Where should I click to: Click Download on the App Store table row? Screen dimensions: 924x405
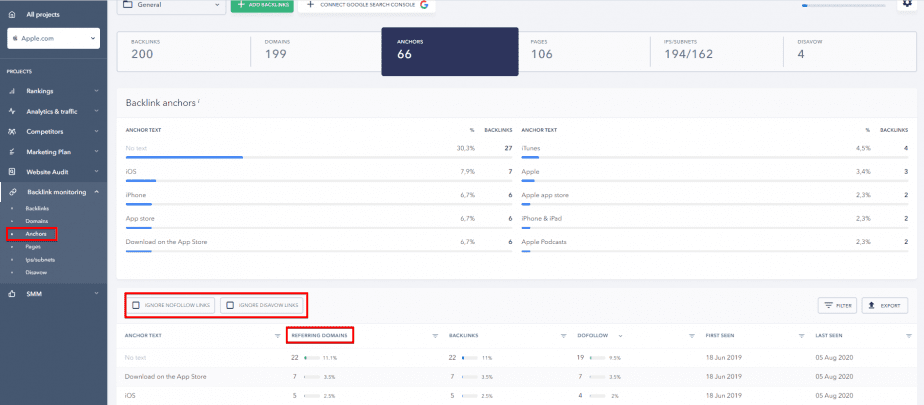point(515,376)
